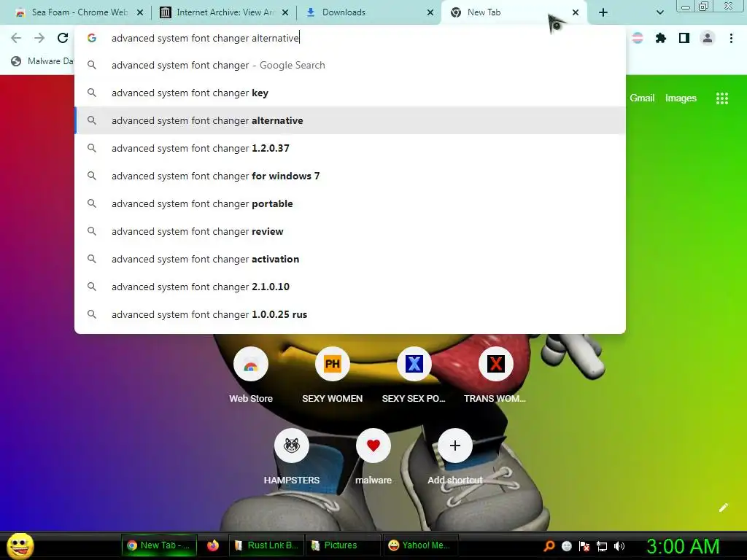This screenshot has height=560, width=747.
Task: Open a new tab with plus button
Action: [x=603, y=12]
